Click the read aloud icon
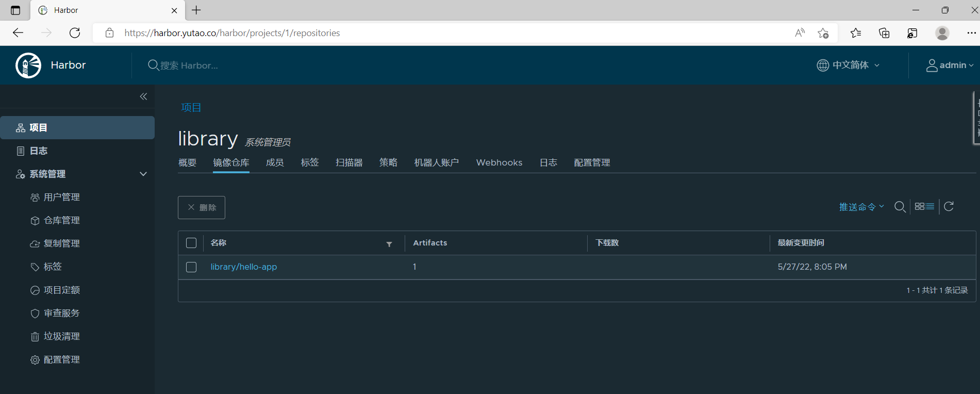The width and height of the screenshot is (980, 394). coord(800,33)
